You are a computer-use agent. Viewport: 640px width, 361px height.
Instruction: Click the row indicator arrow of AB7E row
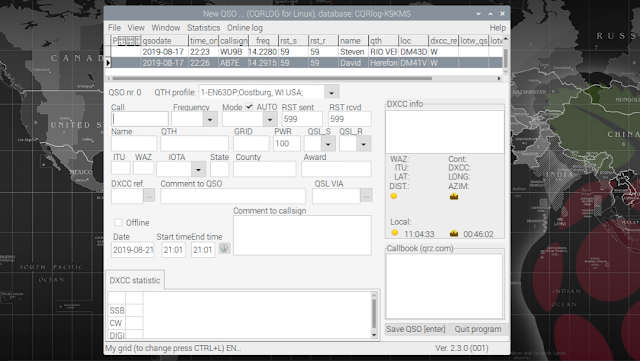(x=108, y=63)
